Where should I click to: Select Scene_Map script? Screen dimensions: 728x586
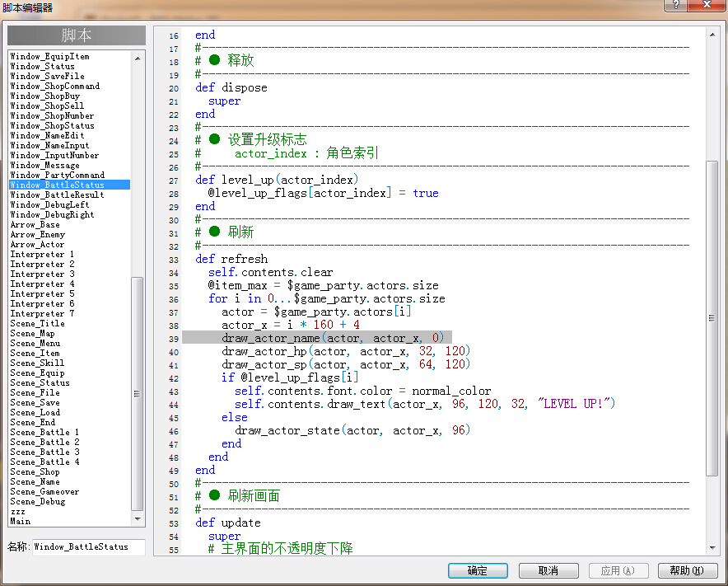coord(32,333)
